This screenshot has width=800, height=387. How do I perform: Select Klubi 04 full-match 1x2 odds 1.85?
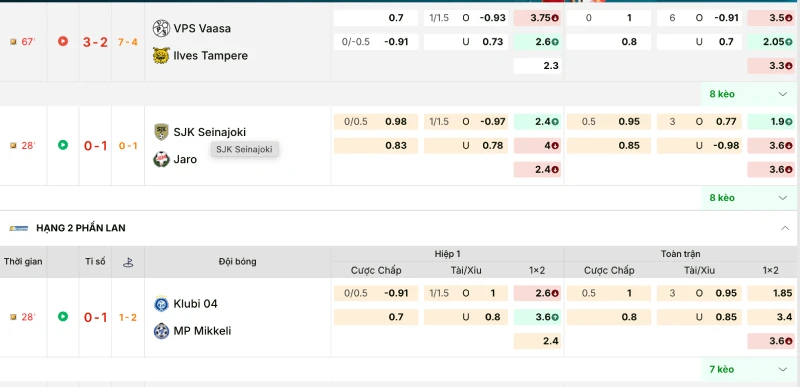771,293
